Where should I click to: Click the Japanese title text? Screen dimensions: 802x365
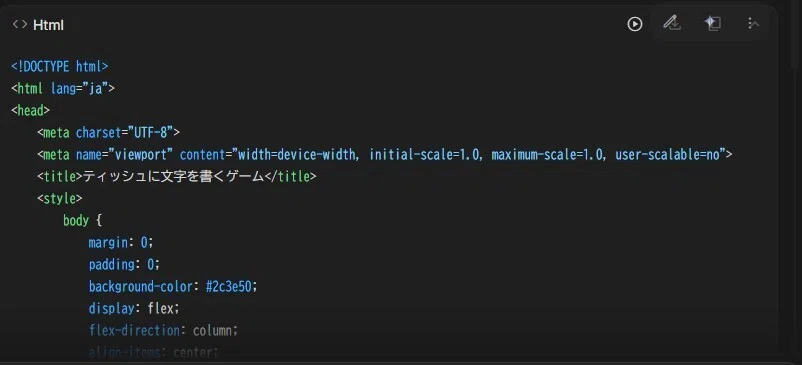173,177
